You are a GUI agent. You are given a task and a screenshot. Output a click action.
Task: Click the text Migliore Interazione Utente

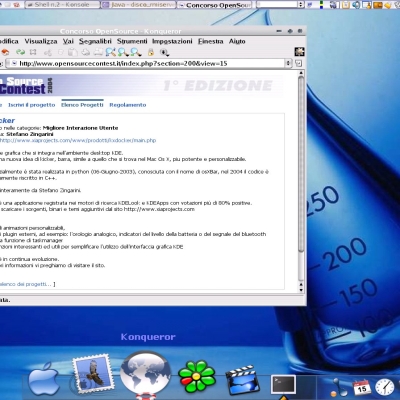[80, 128]
